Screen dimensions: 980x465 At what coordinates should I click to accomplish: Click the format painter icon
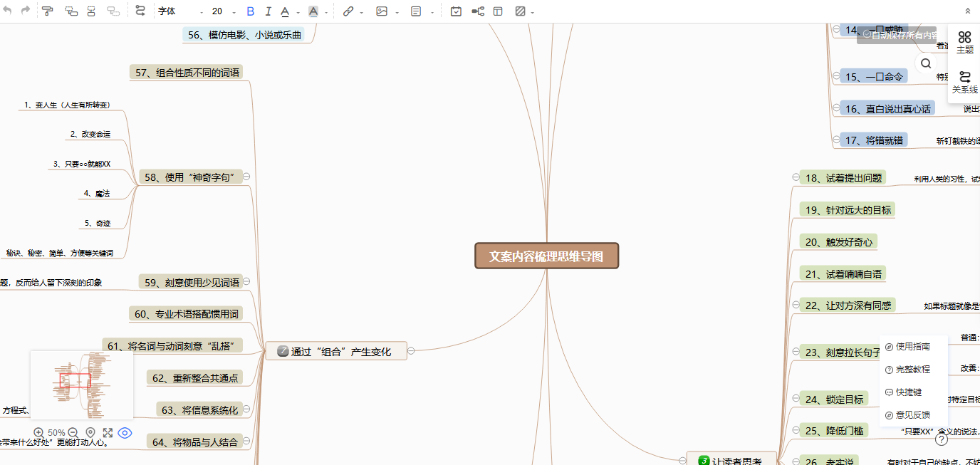[x=48, y=11]
